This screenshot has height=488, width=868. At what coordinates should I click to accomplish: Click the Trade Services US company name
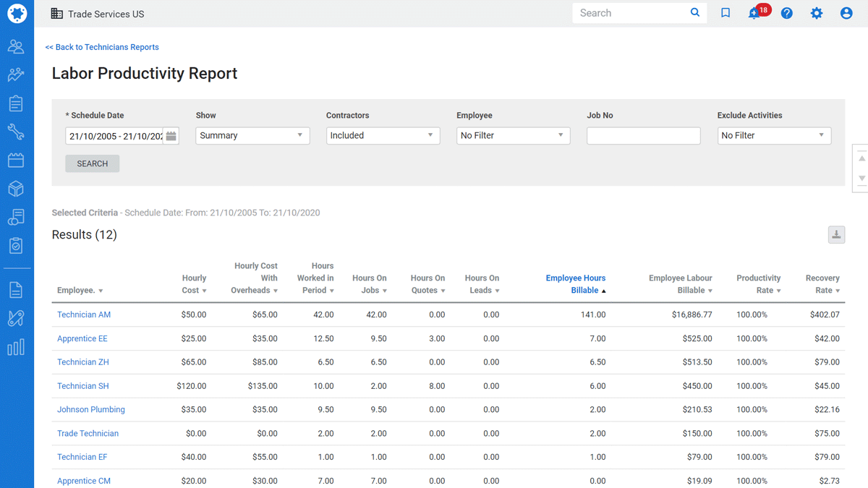pyautogui.click(x=105, y=14)
